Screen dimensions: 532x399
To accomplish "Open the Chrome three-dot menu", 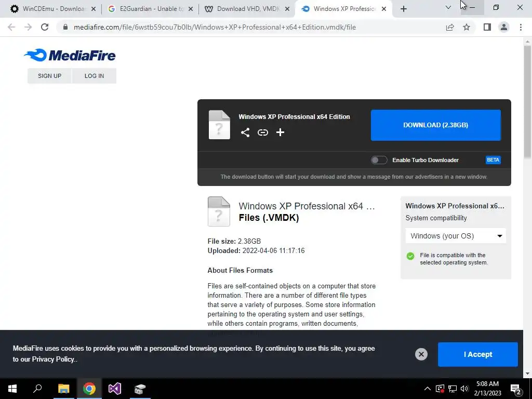I will pyautogui.click(x=521, y=27).
